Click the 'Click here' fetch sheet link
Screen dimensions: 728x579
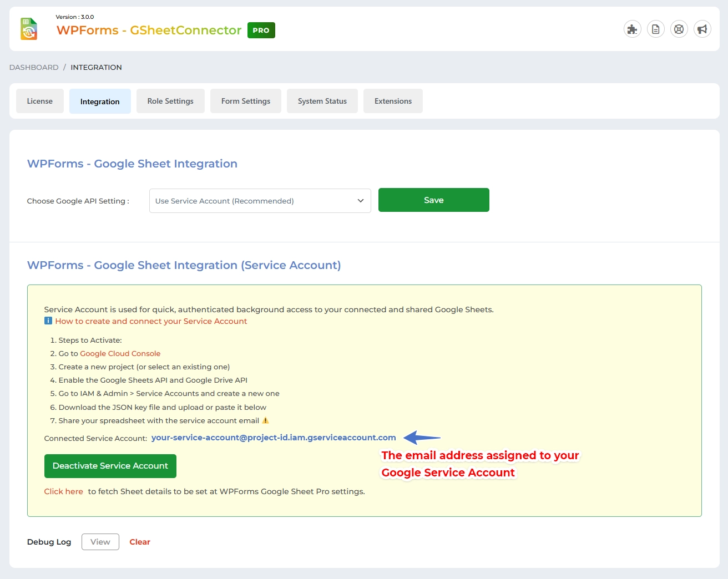click(63, 491)
